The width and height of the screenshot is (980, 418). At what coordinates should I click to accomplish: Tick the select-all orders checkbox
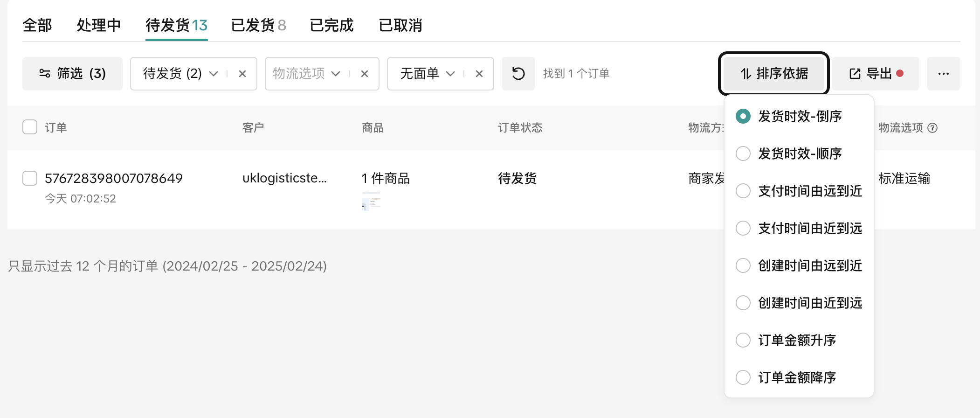pos(30,127)
